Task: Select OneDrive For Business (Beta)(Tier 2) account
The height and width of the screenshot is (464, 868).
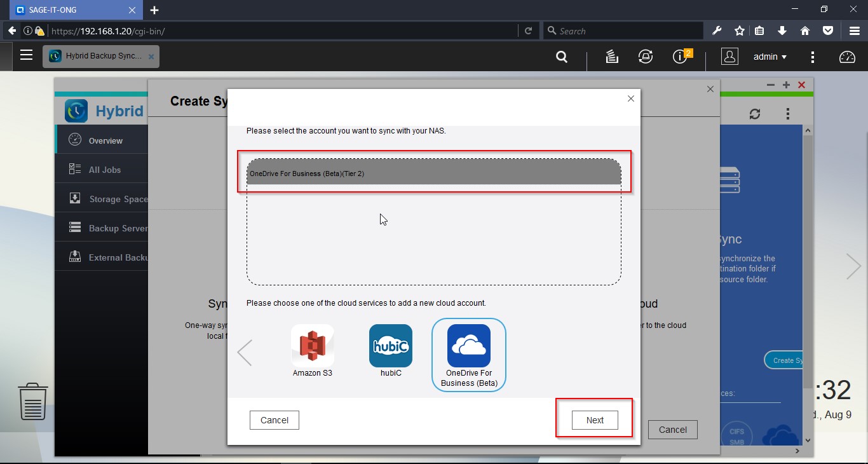Action: click(433, 173)
